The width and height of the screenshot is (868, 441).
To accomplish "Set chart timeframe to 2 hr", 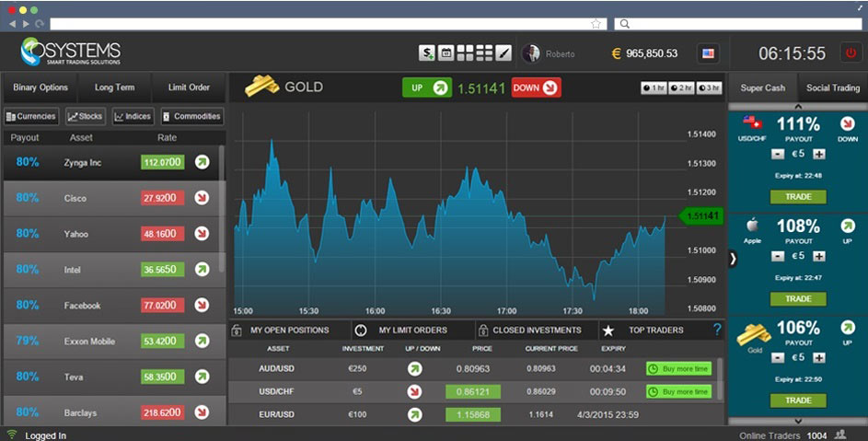I will 681,88.
